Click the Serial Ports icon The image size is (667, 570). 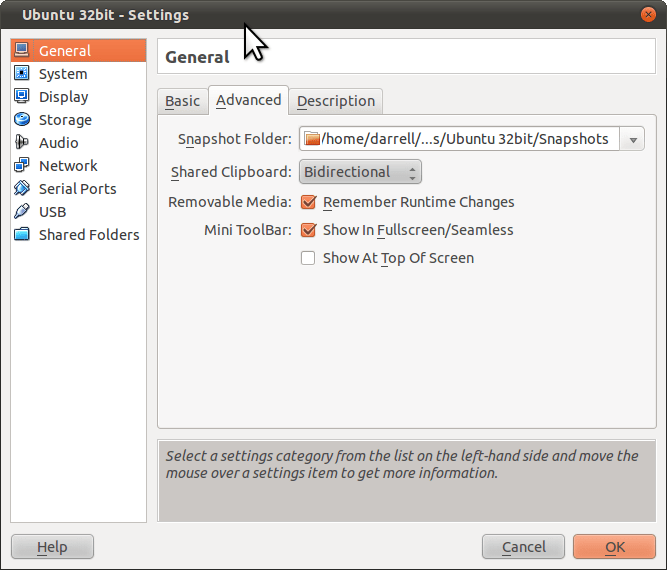point(21,189)
